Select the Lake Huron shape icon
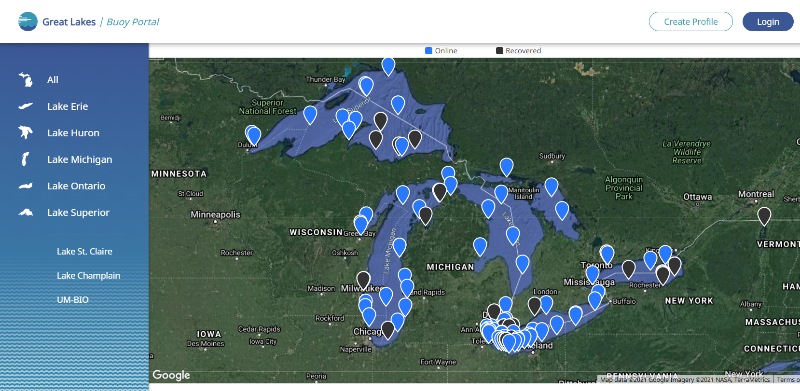800x391 pixels. click(x=25, y=133)
